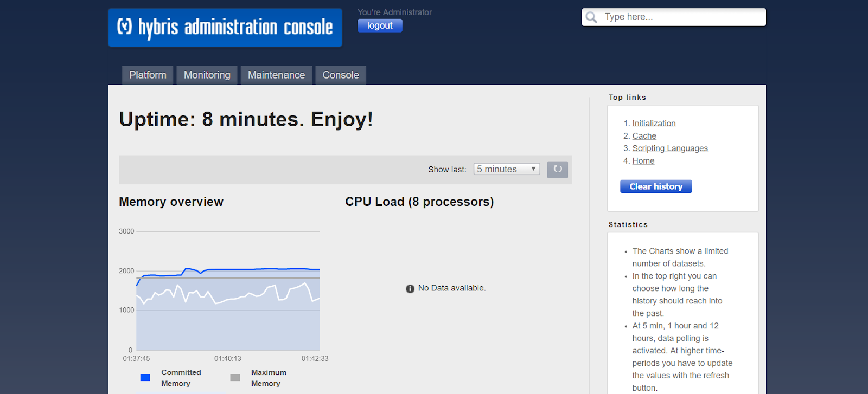Image resolution: width=868 pixels, height=394 pixels.
Task: Click the Memory overview chart area
Action: pyautogui.click(x=228, y=291)
